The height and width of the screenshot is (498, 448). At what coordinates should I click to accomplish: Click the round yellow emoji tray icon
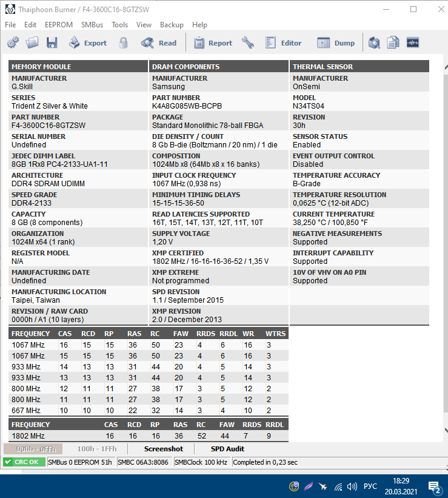pyautogui.click(x=294, y=486)
